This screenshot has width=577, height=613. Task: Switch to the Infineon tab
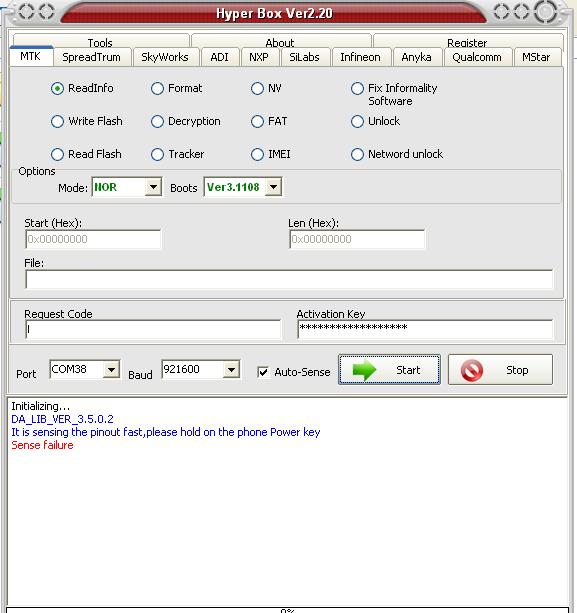point(360,57)
